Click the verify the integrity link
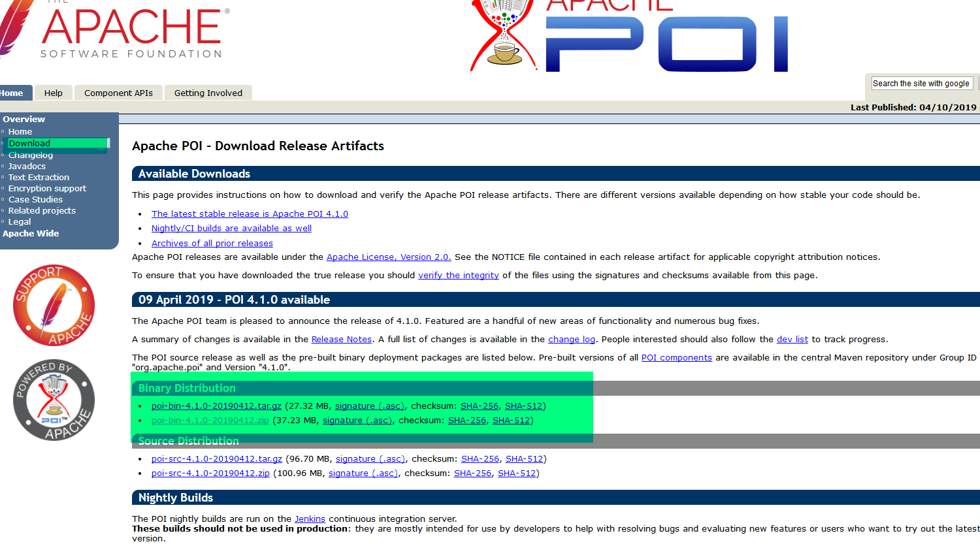This screenshot has width=980, height=544. click(458, 275)
